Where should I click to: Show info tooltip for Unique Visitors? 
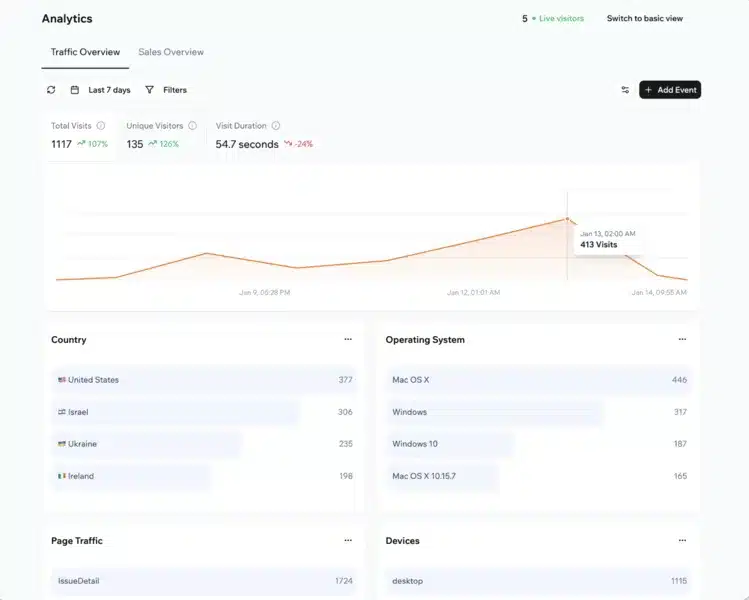tap(193, 126)
